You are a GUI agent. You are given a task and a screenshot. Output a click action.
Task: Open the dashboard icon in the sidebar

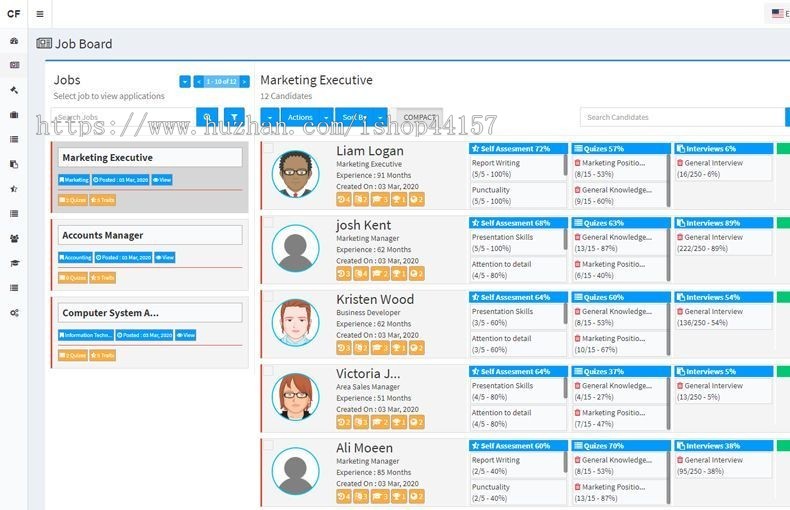pos(14,41)
